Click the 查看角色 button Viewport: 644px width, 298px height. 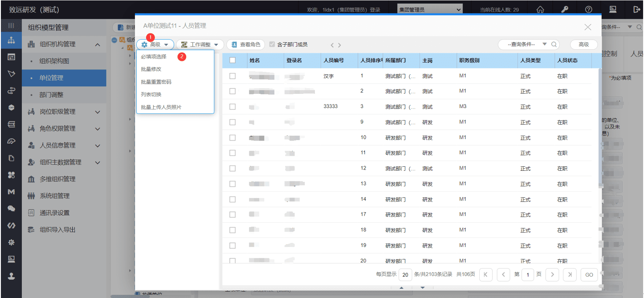pyautogui.click(x=246, y=44)
